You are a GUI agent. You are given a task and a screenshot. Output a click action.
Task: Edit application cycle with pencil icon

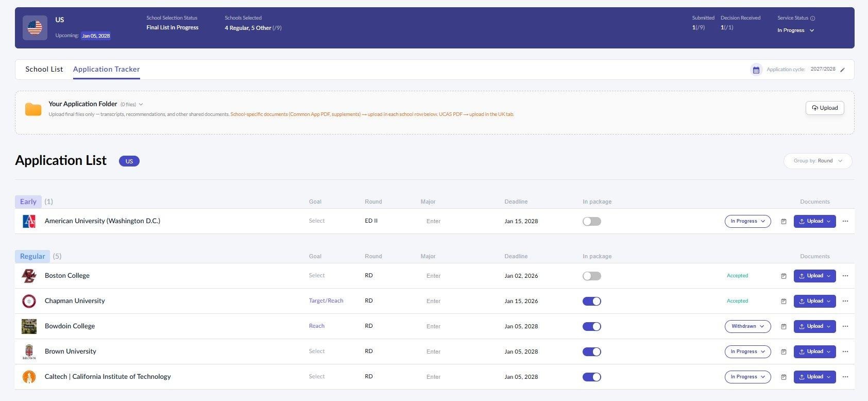(843, 70)
